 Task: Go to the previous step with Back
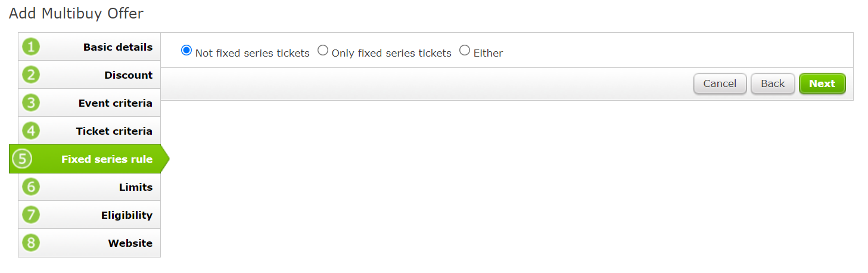(773, 83)
